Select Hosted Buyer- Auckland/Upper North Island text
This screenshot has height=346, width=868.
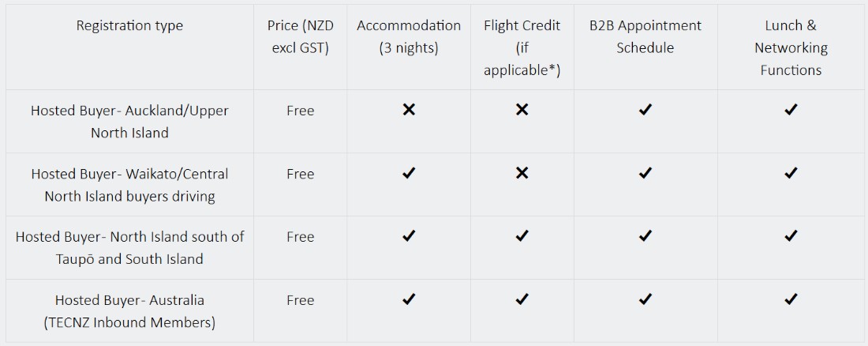point(129,122)
